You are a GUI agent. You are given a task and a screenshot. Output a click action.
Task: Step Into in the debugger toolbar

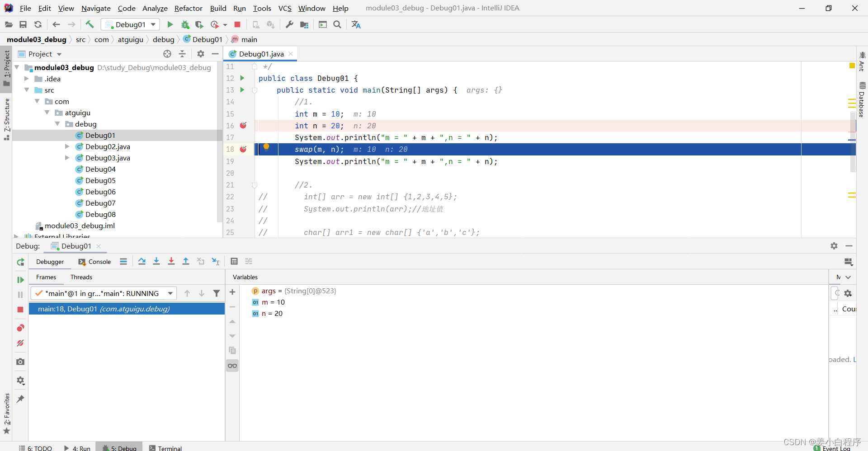pos(156,261)
